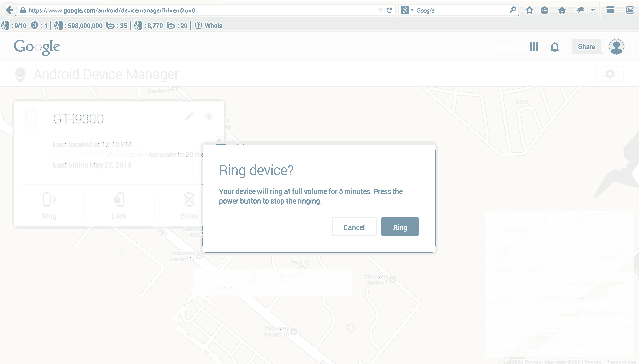Reload the page with the refresh icon
The width and height of the screenshot is (639, 364).
coord(389,11)
